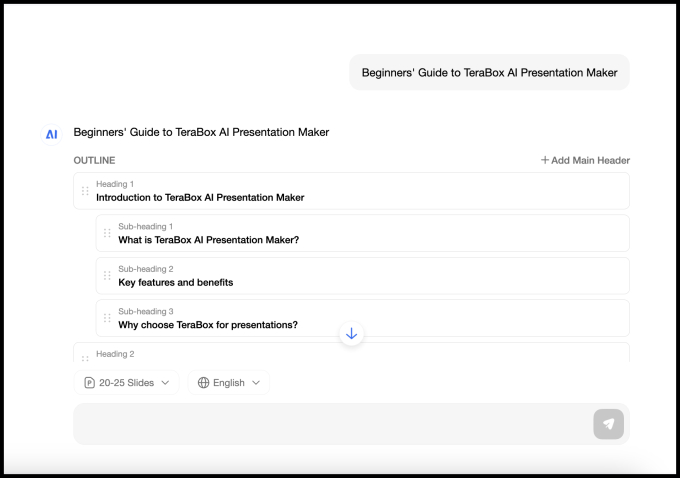Click the 'Sub-heading 2' label
This screenshot has width=680, height=478.
146,269
